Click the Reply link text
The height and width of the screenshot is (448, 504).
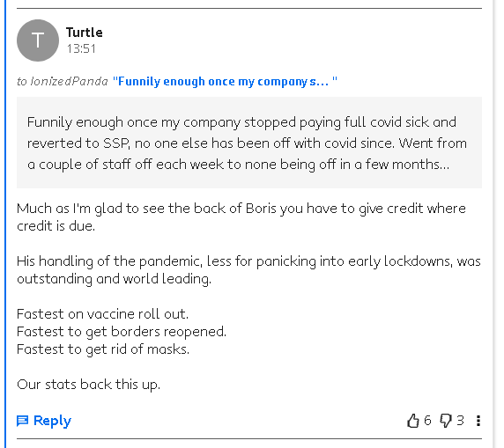pyautogui.click(x=52, y=421)
